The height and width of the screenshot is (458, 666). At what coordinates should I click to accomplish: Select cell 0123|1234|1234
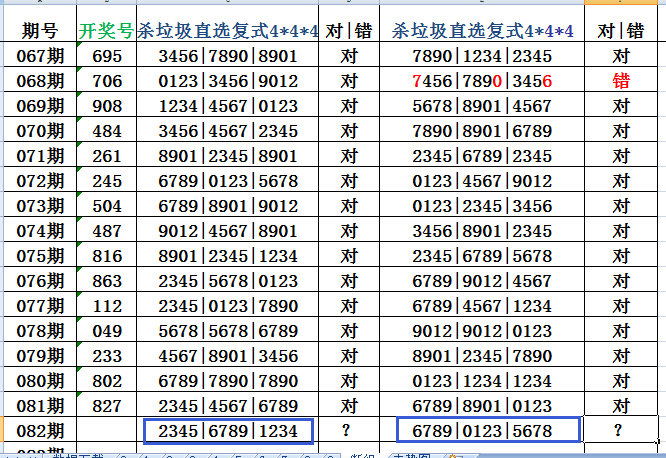point(482,381)
